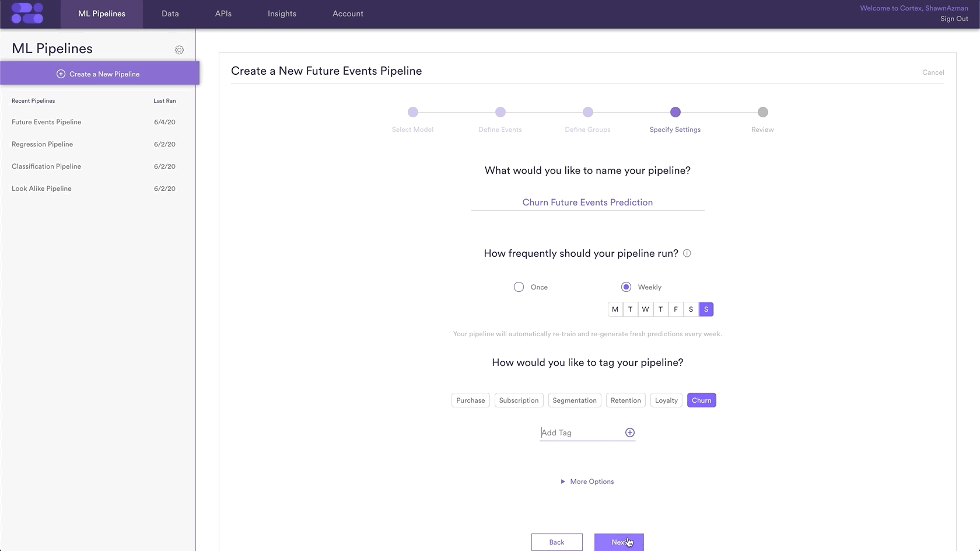Toggle the Churn tag off
The image size is (980, 551).
[x=701, y=400]
